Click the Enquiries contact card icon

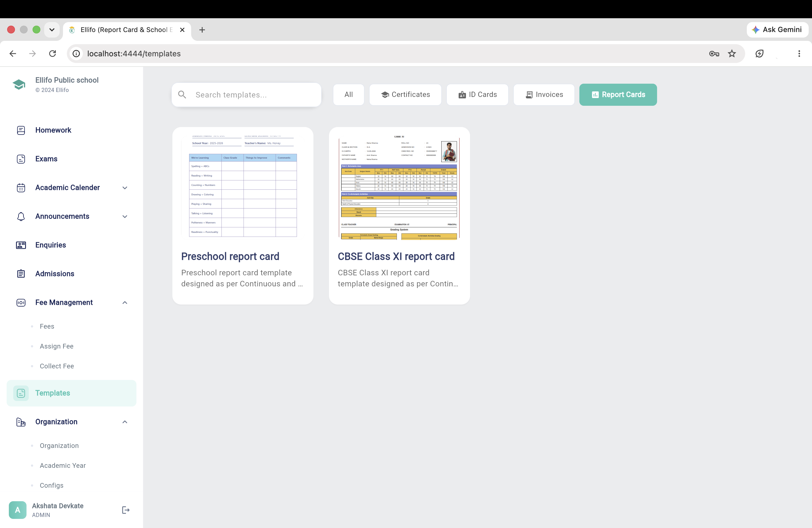pos(21,245)
